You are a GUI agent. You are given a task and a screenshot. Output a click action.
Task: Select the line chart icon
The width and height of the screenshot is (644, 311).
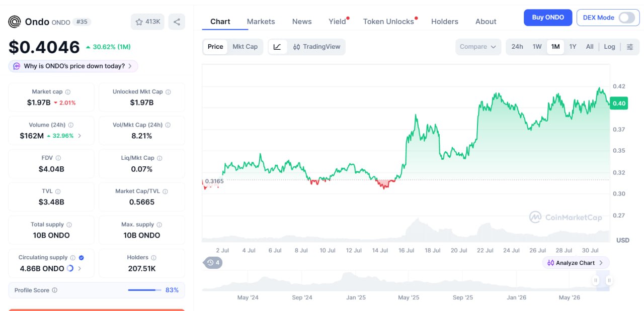(277, 47)
